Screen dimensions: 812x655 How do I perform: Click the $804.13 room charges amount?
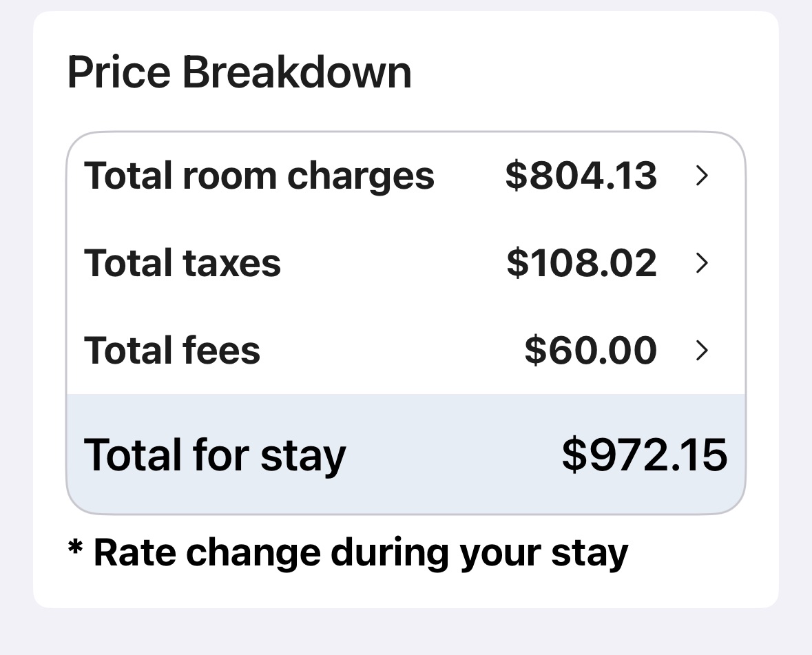[581, 176]
